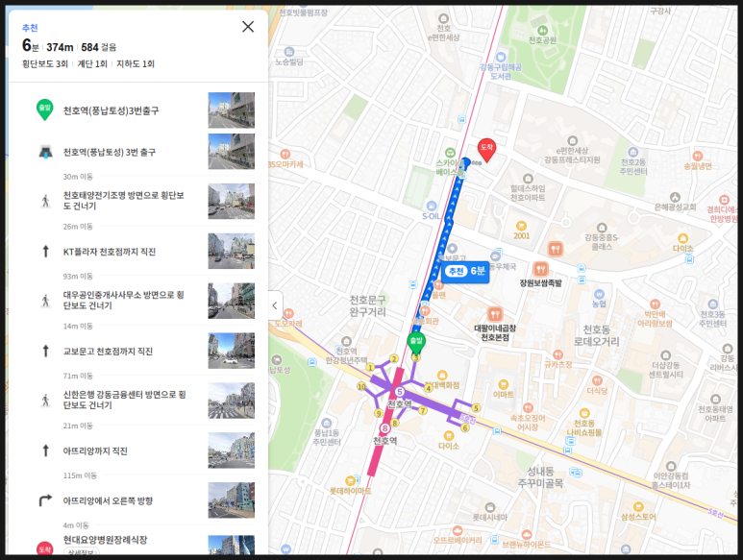Select destination 현대요양병원장례식장
This screenshot has width=743, height=560.
click(105, 540)
